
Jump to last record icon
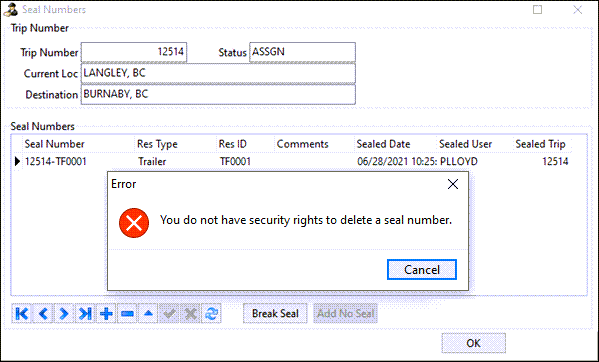click(85, 314)
